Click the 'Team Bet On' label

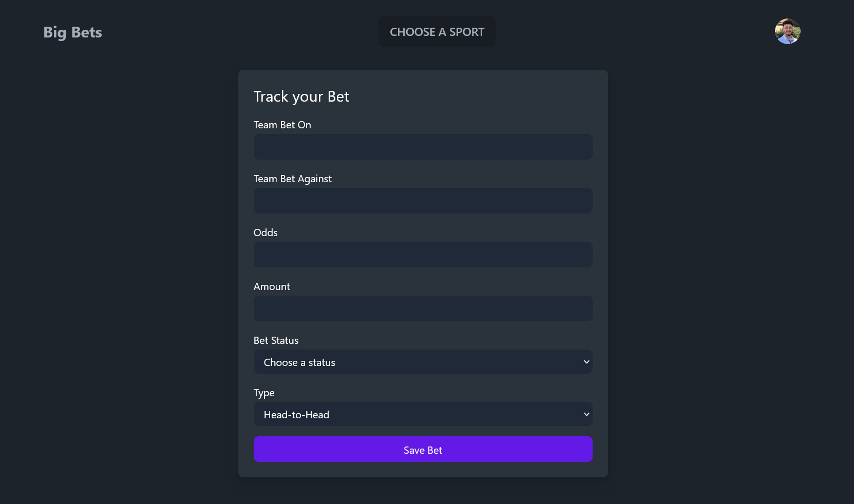282,125
